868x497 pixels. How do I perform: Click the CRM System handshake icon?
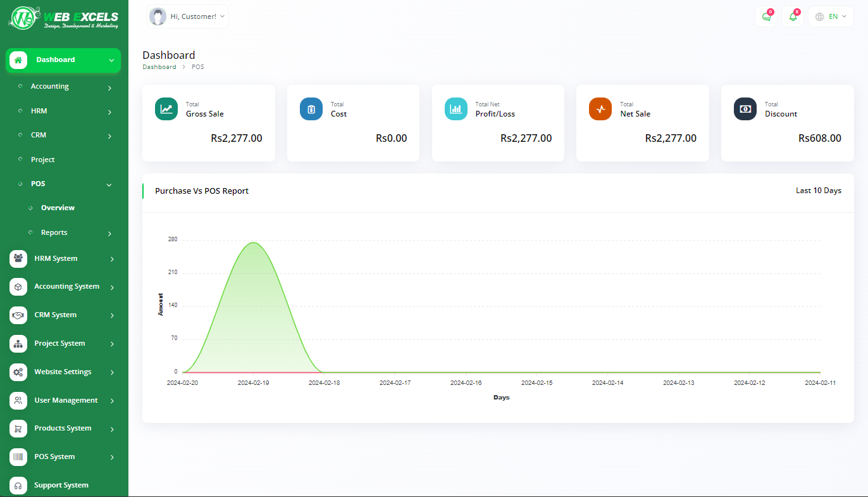coord(18,315)
